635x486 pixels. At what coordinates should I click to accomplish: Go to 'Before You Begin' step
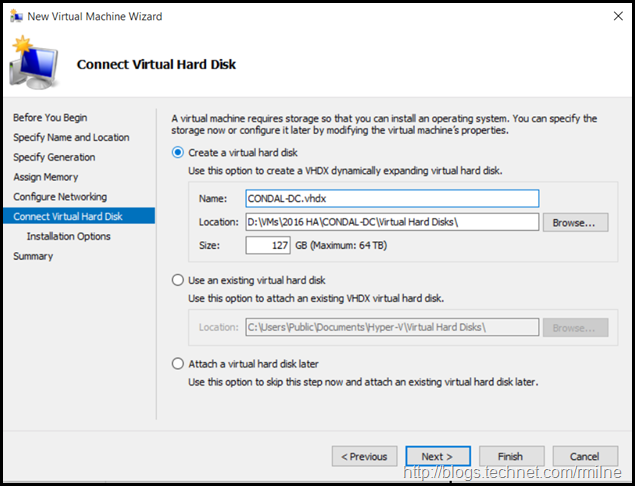50,118
